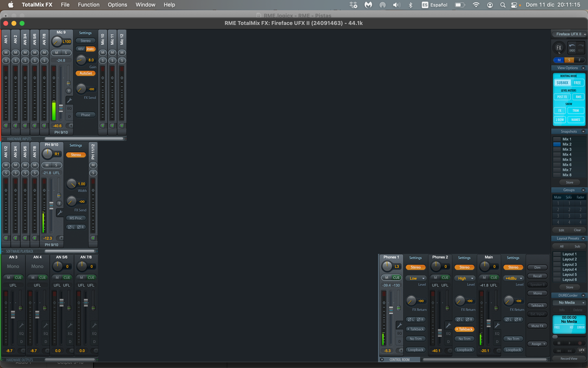Open wrench settings on AN 3 output

(x=21, y=325)
